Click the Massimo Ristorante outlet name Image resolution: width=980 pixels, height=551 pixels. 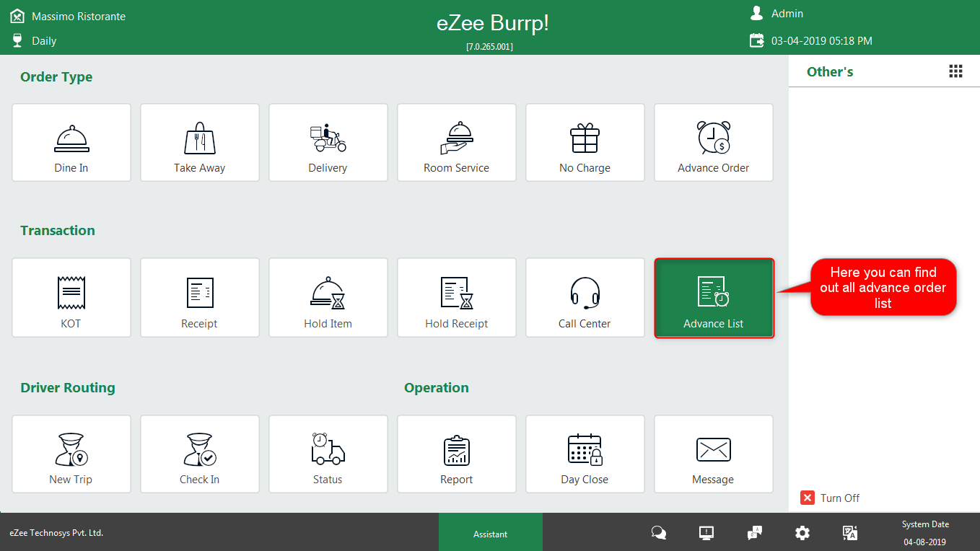pyautogui.click(x=79, y=16)
